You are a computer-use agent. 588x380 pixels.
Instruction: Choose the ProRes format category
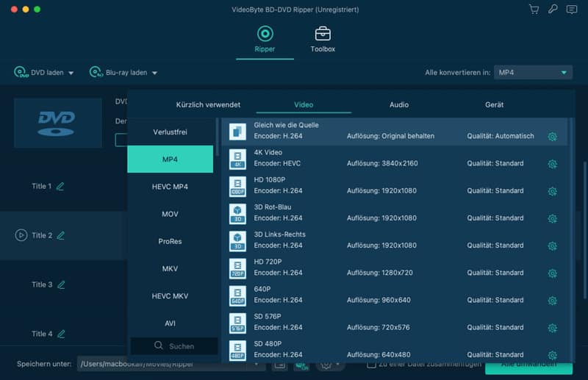tap(171, 241)
